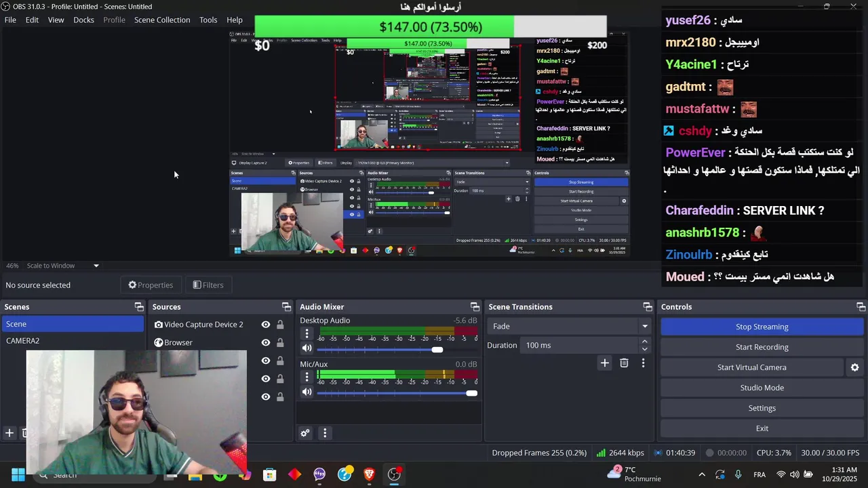
Task: Click the Stop Streaming button
Action: 762,327
